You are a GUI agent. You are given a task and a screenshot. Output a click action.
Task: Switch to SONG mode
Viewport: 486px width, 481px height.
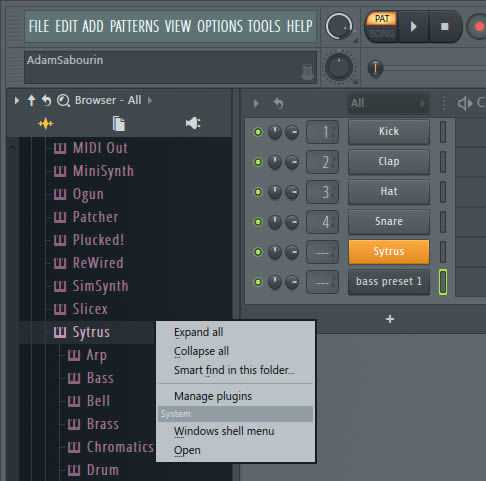(382, 34)
